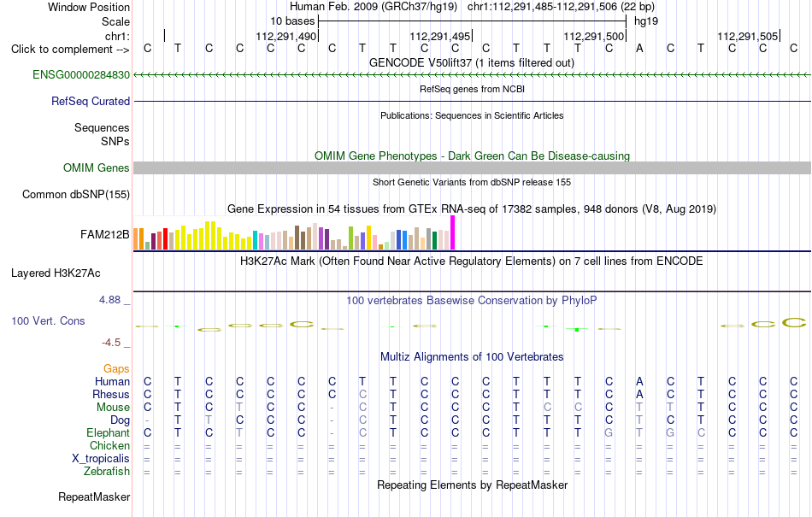Open the GTEx Gene Expression title
This screenshot has width=812, height=517.
[x=472, y=209]
